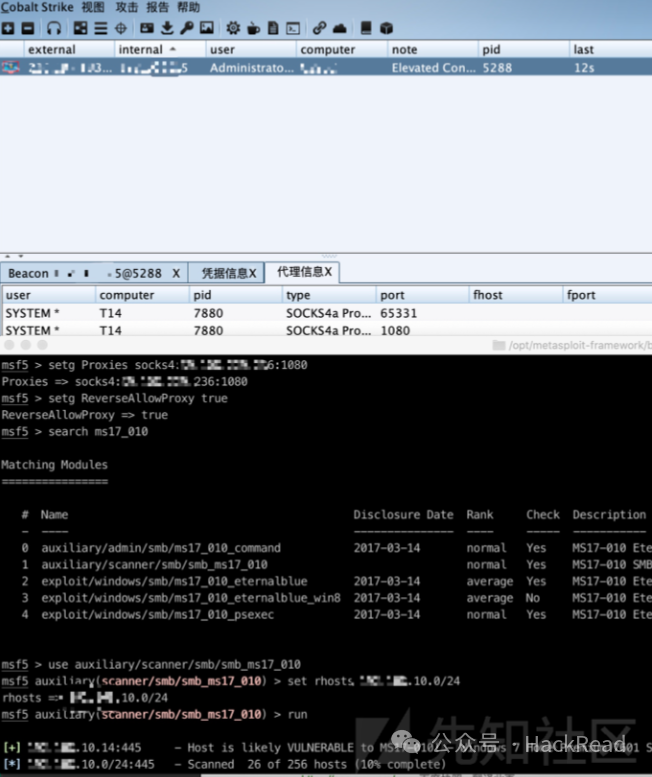The image size is (652, 777).
Task: Switch to the 凭据信息 tab
Action: point(224,273)
